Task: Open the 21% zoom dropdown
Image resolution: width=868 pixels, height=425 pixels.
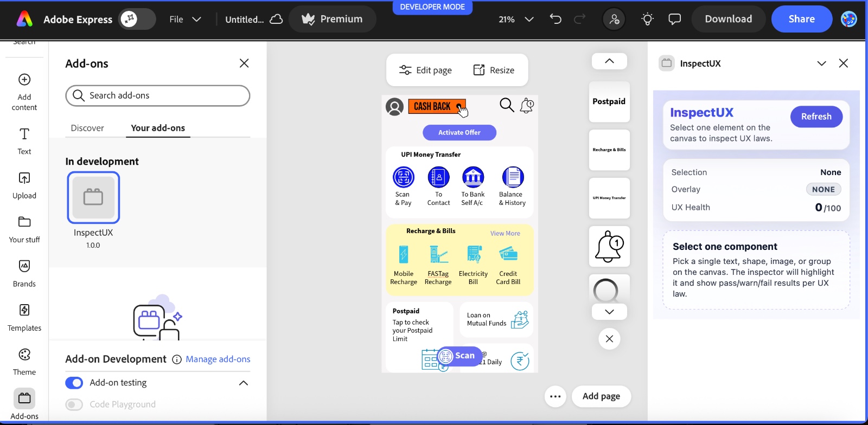Action: click(x=516, y=19)
